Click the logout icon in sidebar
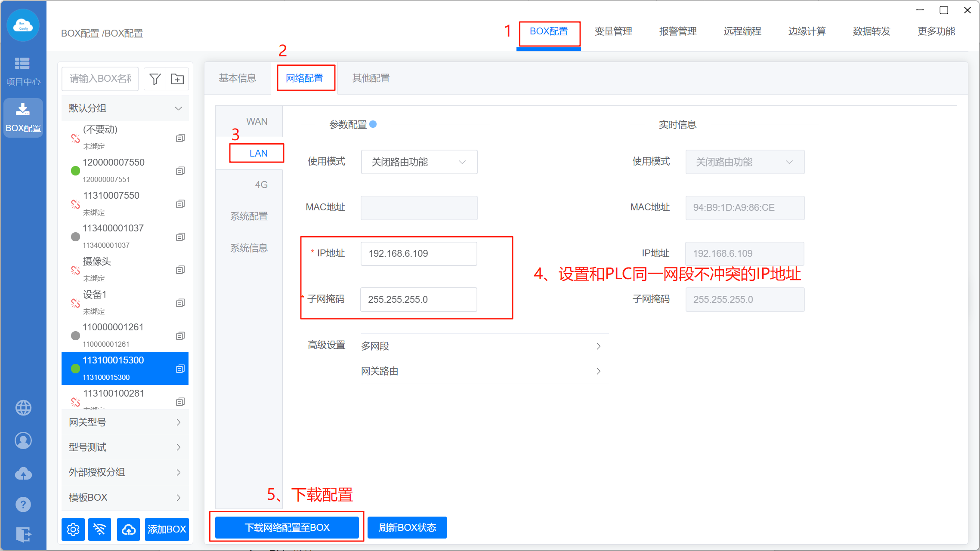980x551 pixels. 23,534
